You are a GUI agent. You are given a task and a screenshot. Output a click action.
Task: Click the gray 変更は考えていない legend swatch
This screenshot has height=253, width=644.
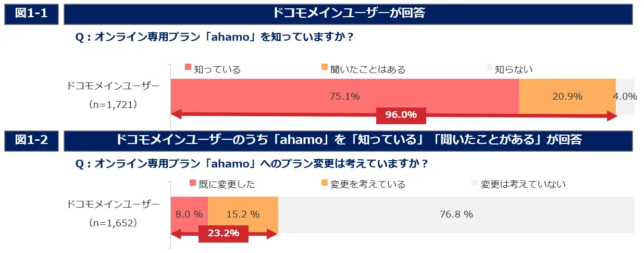(x=475, y=183)
